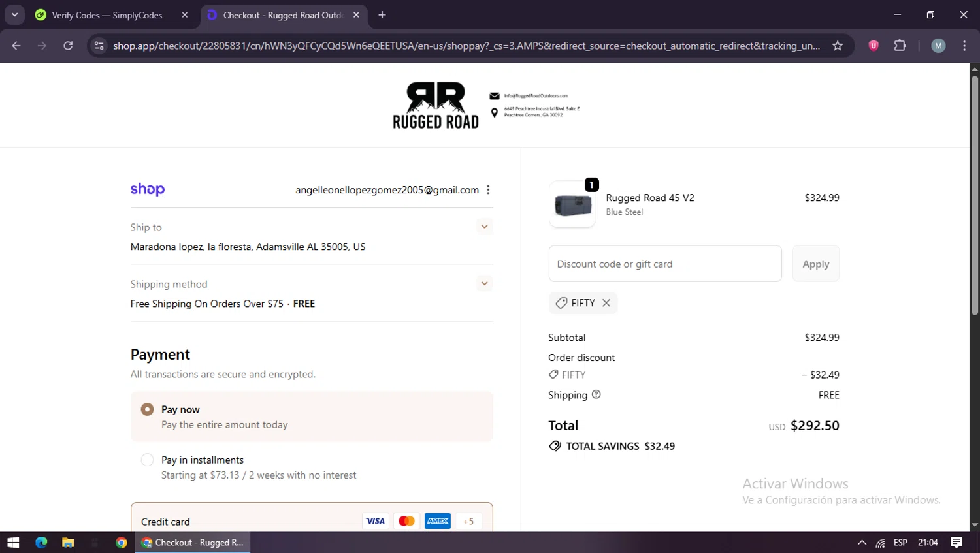Expand the Ship to address chevron

[x=484, y=227]
